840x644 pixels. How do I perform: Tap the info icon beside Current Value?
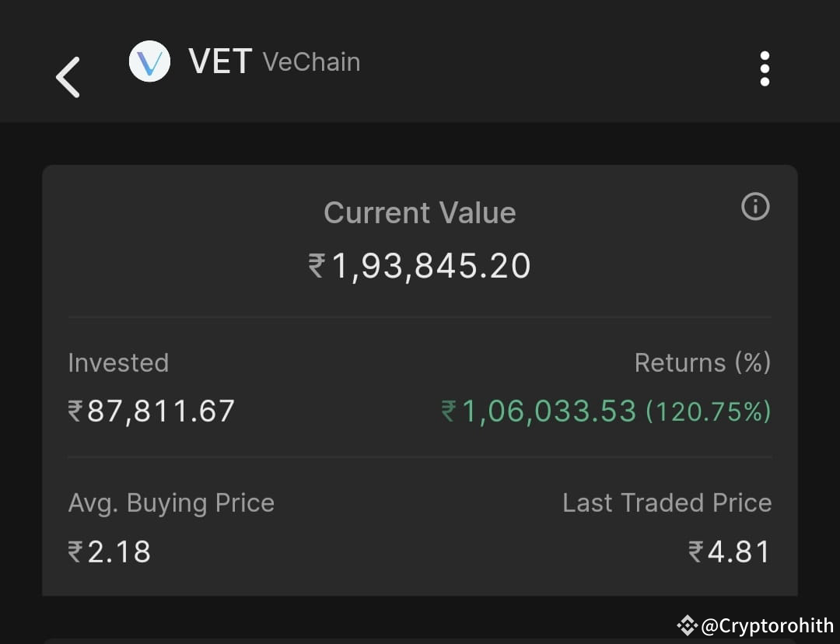click(x=754, y=206)
